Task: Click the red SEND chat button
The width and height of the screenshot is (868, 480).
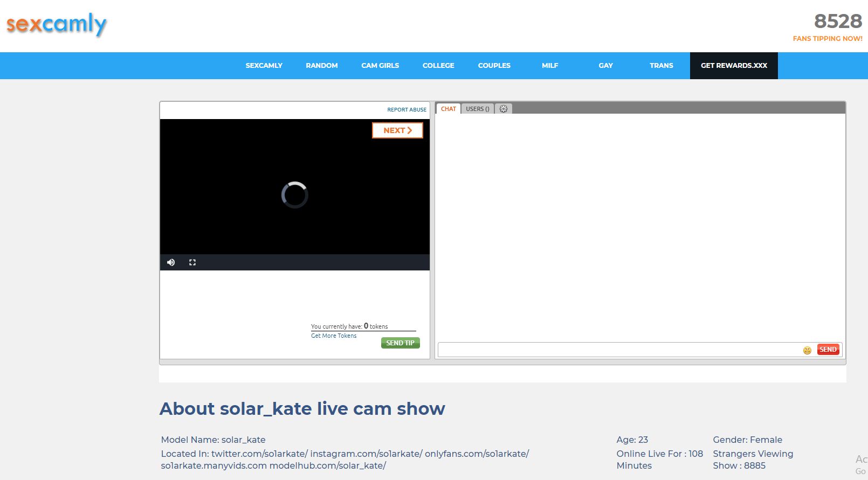Action: point(828,350)
